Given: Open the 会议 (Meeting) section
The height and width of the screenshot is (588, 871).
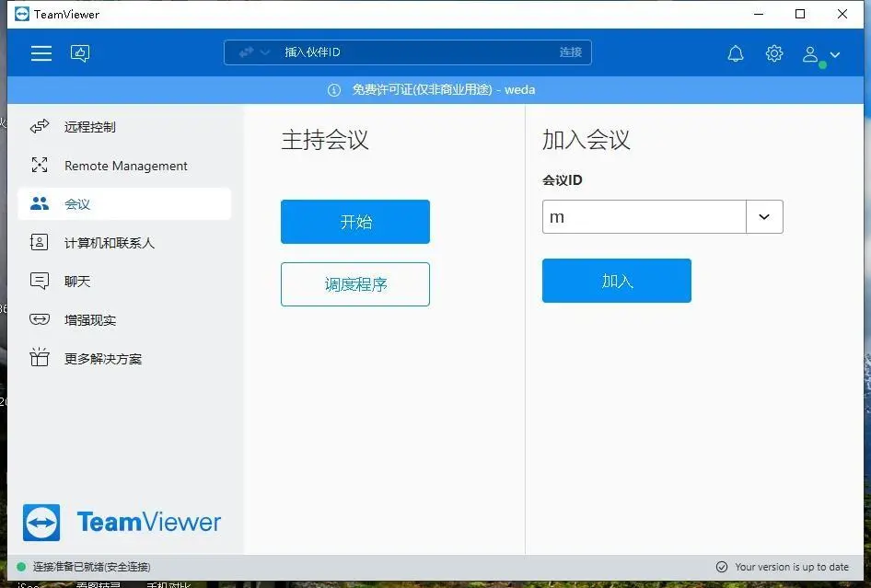Looking at the screenshot, I should point(78,204).
